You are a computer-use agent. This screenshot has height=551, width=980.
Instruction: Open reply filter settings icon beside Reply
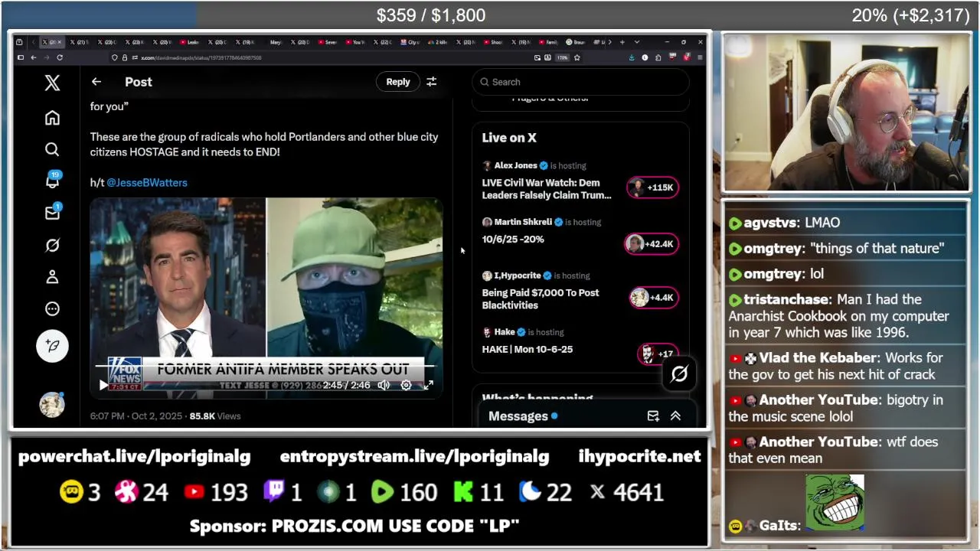point(432,82)
